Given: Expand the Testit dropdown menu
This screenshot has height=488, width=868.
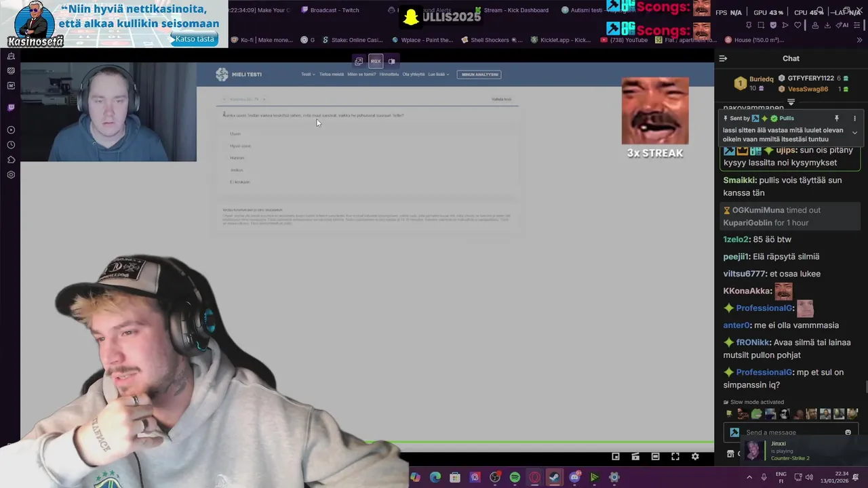Looking at the screenshot, I should tap(308, 75).
